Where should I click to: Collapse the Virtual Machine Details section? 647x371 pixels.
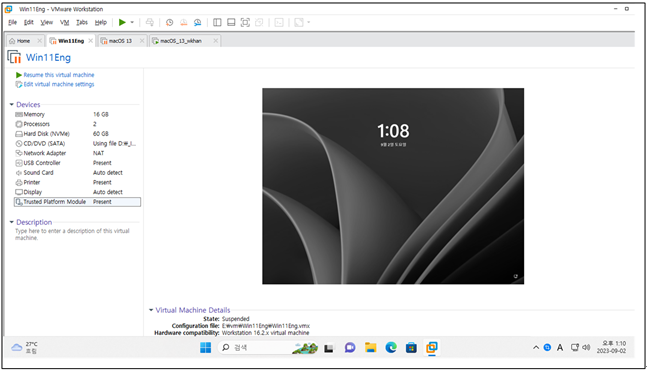coord(151,310)
